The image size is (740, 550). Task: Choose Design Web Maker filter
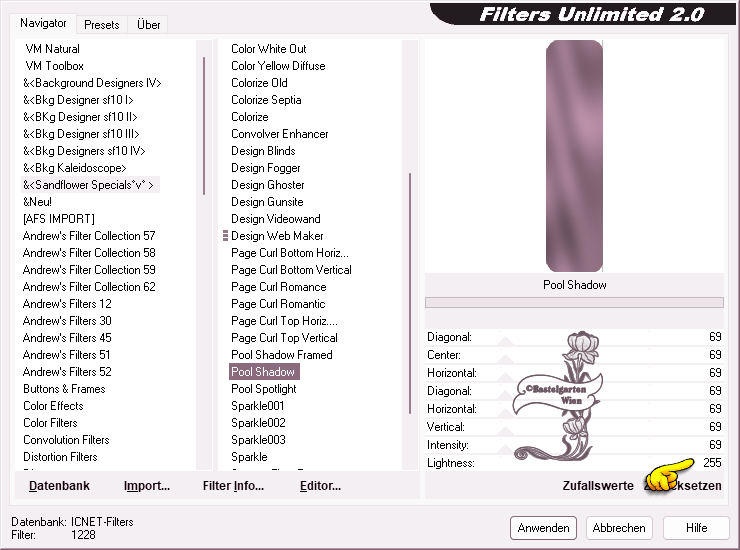277,236
